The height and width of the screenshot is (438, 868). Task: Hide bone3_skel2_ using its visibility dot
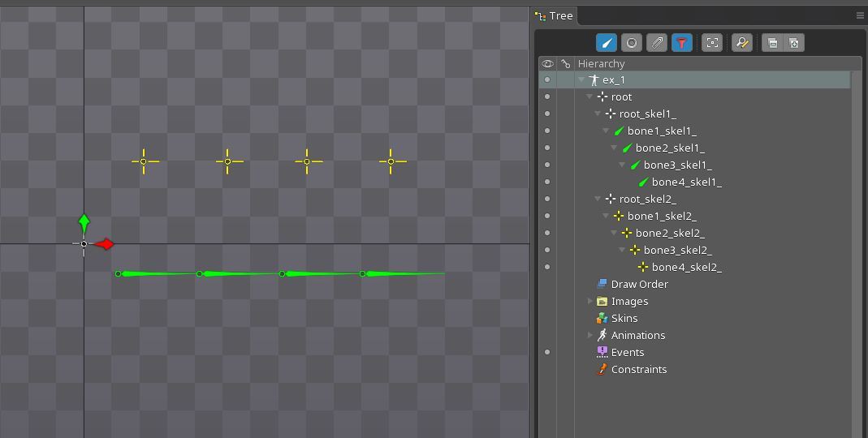pos(547,250)
